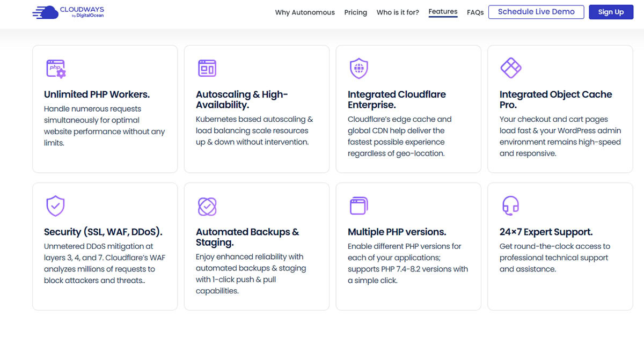This screenshot has height=338, width=644.
Task: Click the Autoscaling & High-Availability heading
Action: pyautogui.click(x=242, y=99)
